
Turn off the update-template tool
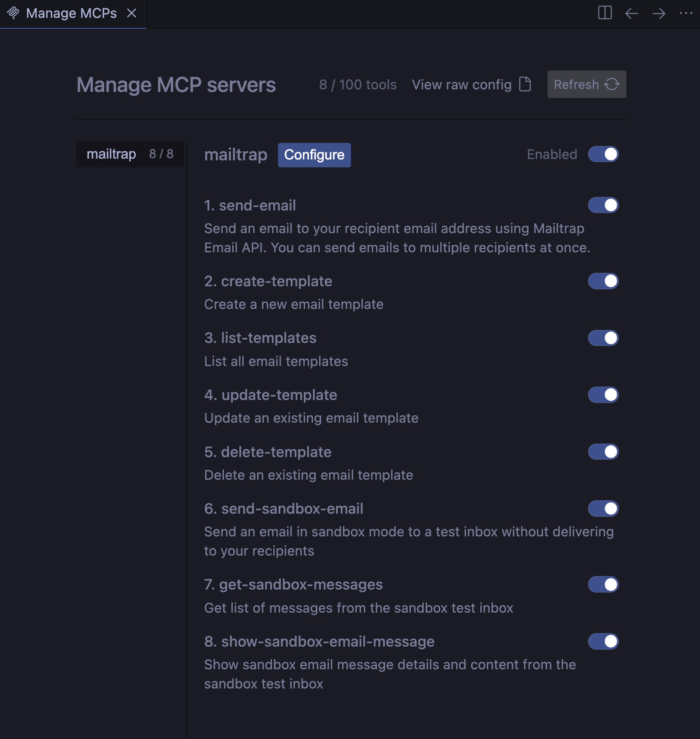(603, 395)
